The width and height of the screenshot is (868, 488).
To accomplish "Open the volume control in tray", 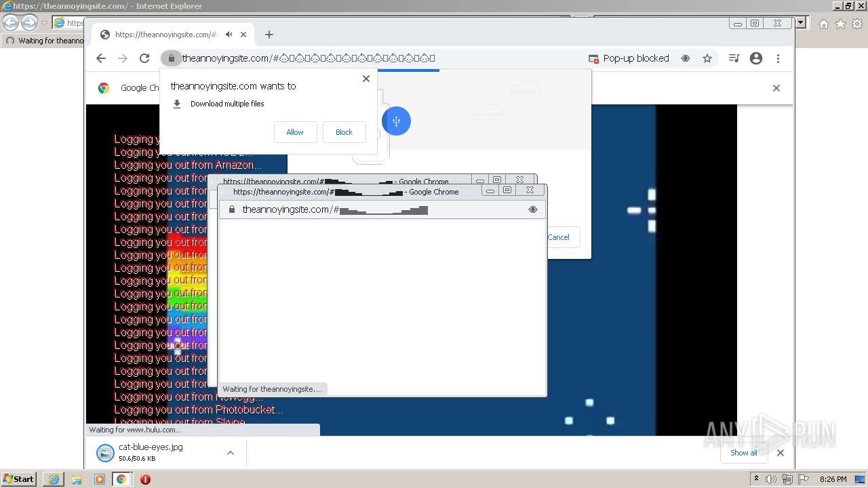I will click(x=771, y=479).
